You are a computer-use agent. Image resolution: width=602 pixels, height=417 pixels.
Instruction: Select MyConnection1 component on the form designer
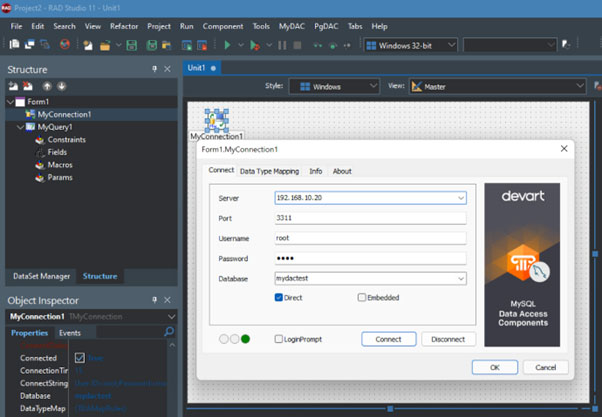pos(217,120)
